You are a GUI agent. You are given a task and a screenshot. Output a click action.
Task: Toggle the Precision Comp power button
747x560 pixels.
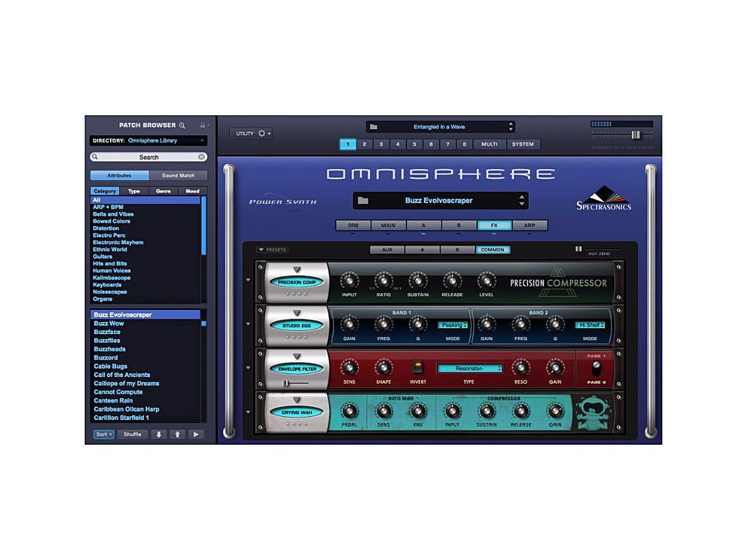(297, 282)
